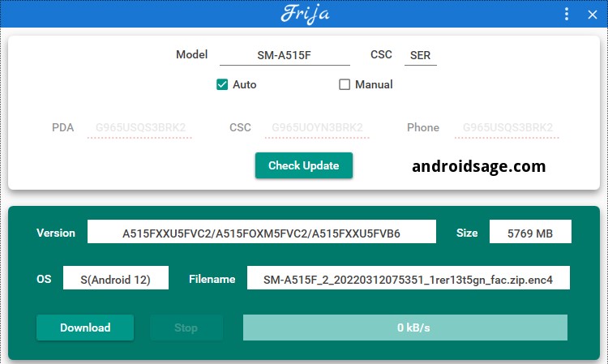Start the firmware Download
Viewport: 608px width, 364px height.
click(85, 328)
